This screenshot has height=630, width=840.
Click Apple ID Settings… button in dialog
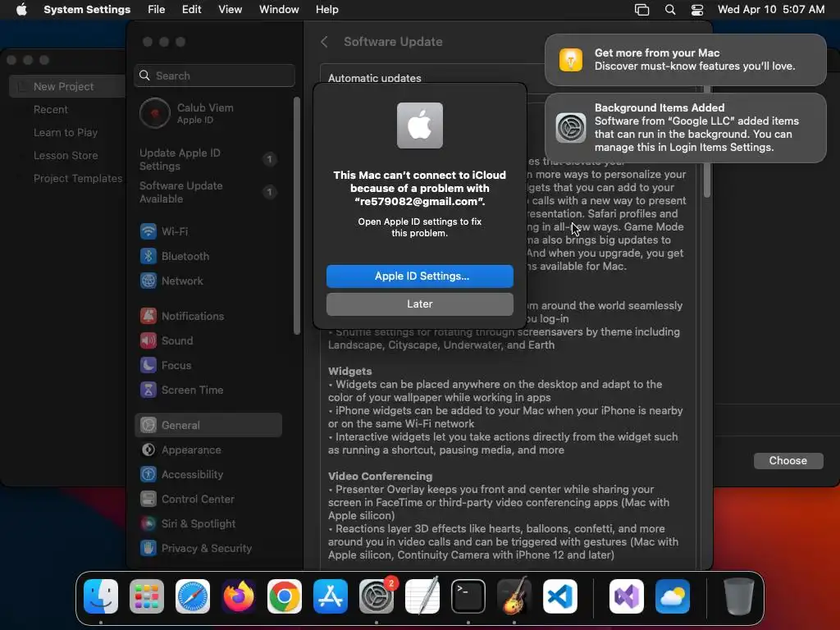(420, 276)
